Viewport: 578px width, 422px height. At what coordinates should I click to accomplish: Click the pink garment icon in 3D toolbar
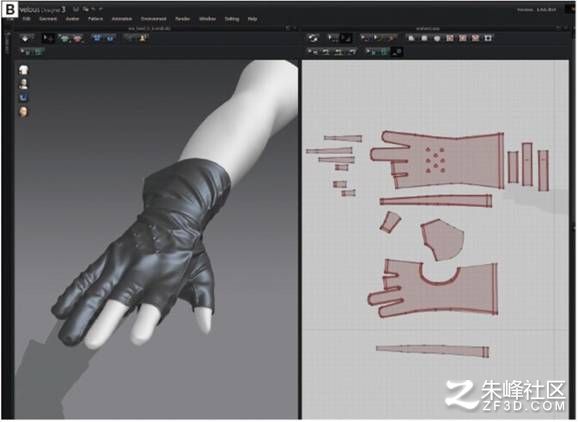(78, 38)
